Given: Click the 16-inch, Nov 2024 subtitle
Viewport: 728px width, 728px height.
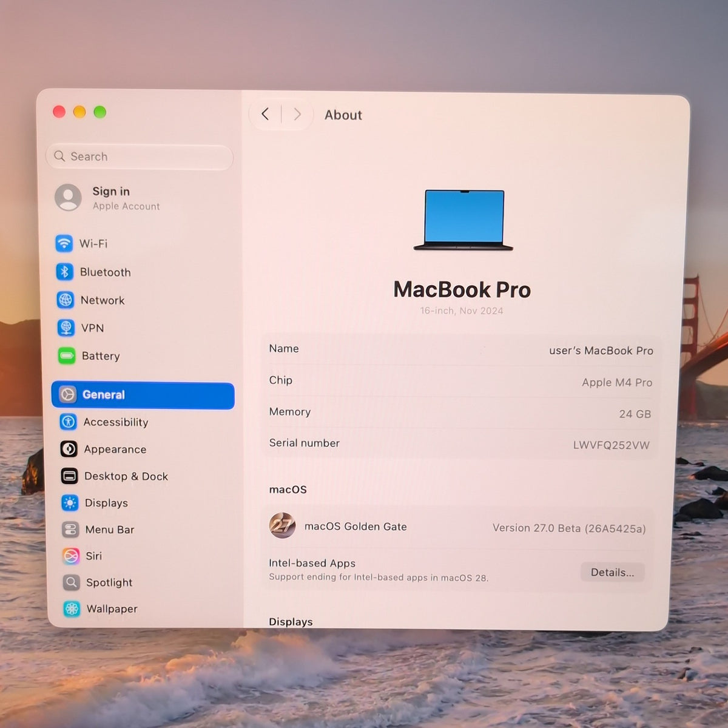Looking at the screenshot, I should tap(462, 311).
